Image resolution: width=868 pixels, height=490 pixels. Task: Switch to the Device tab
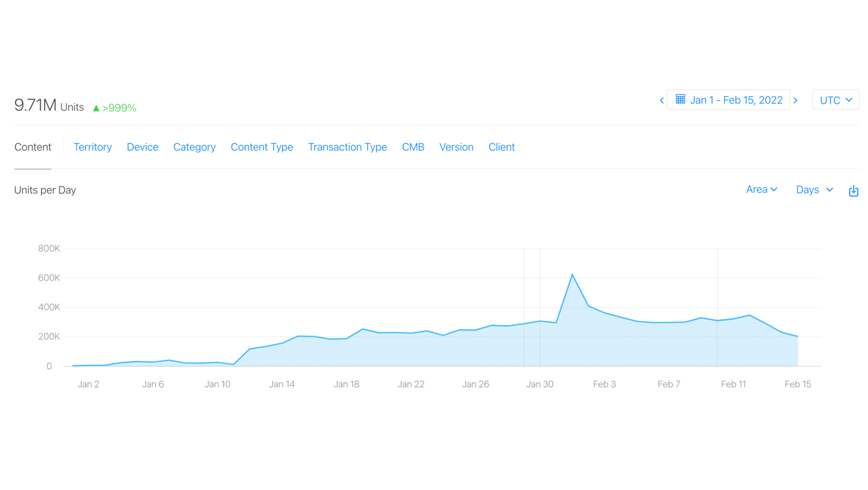coord(143,147)
